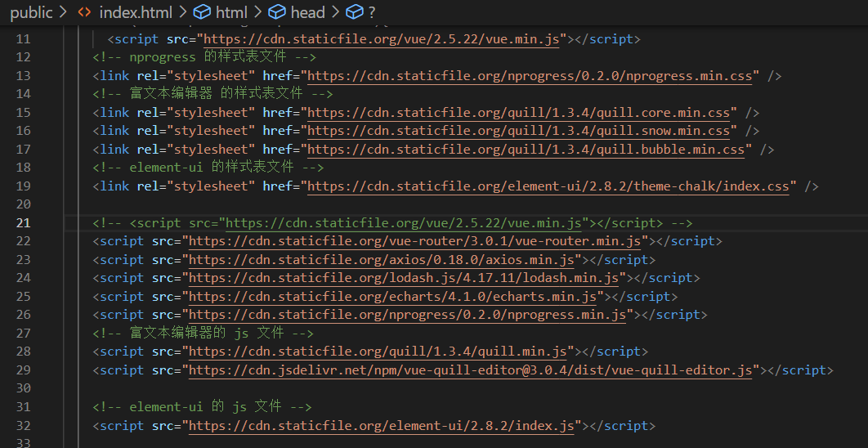Click line number 29 in the gutter
The image size is (868, 448).
coord(24,370)
